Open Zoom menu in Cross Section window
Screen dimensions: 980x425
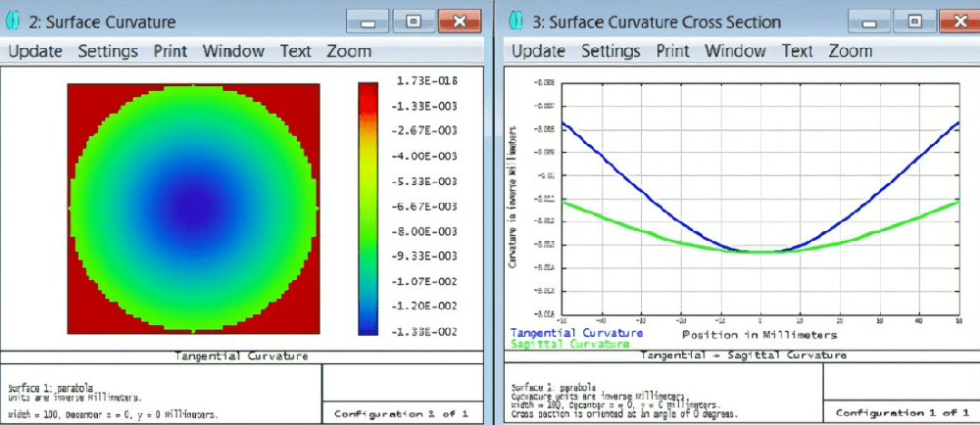pyautogui.click(x=851, y=51)
